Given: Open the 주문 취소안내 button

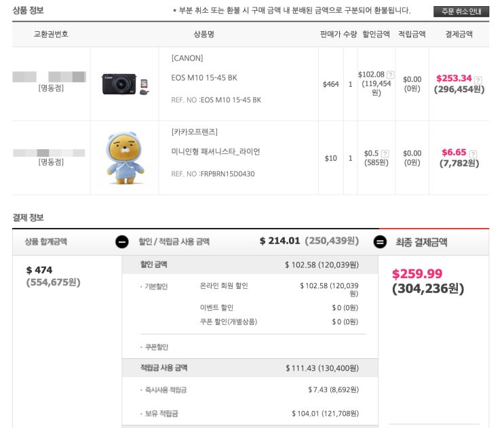Looking at the screenshot, I should (x=461, y=12).
